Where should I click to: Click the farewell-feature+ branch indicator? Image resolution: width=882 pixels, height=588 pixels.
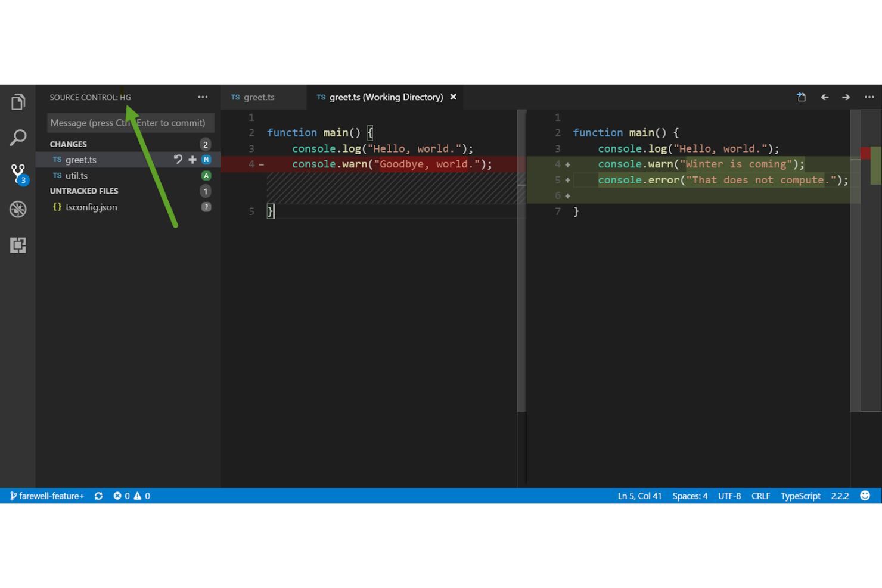pyautogui.click(x=46, y=495)
